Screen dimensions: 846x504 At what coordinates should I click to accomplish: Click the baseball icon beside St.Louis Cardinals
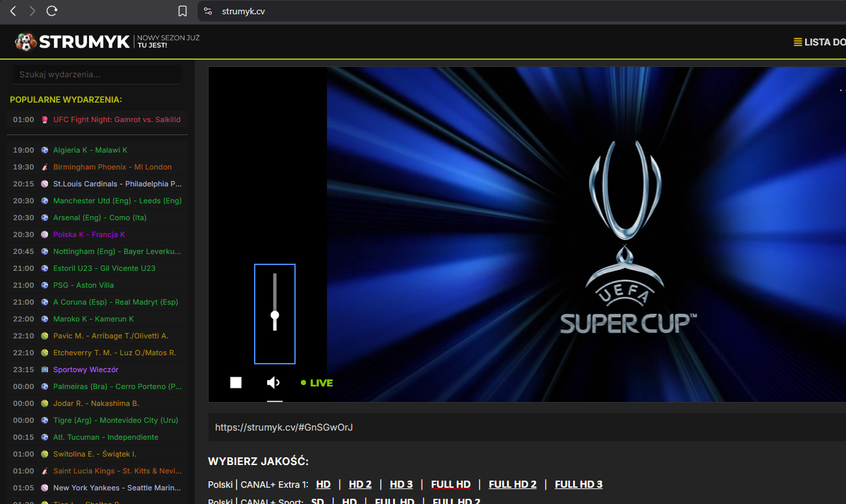tap(45, 184)
